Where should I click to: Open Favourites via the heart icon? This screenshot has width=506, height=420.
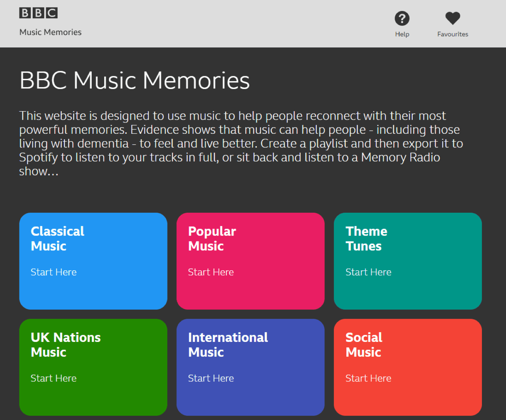[452, 18]
